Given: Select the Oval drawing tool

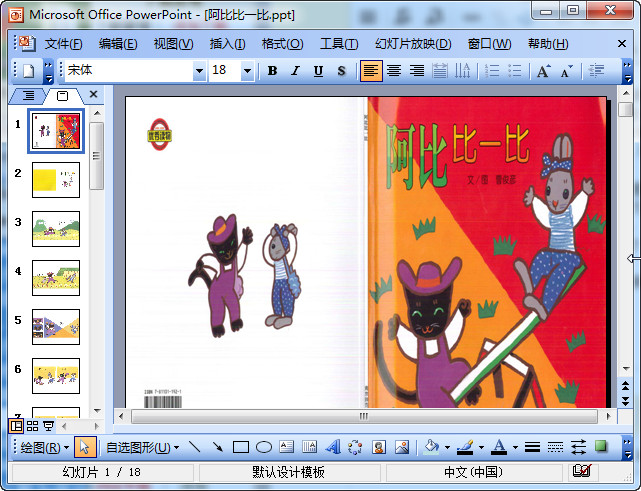Looking at the screenshot, I should pyautogui.click(x=264, y=447).
